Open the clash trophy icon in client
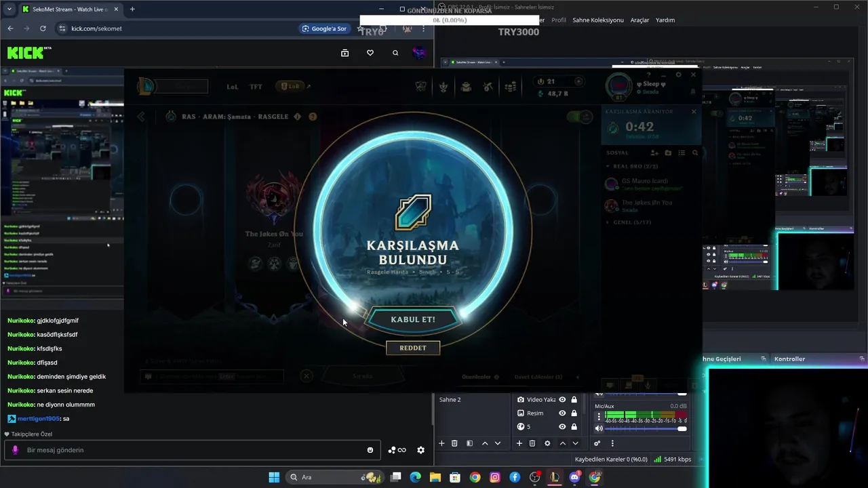This screenshot has width=868, height=488. [x=443, y=86]
